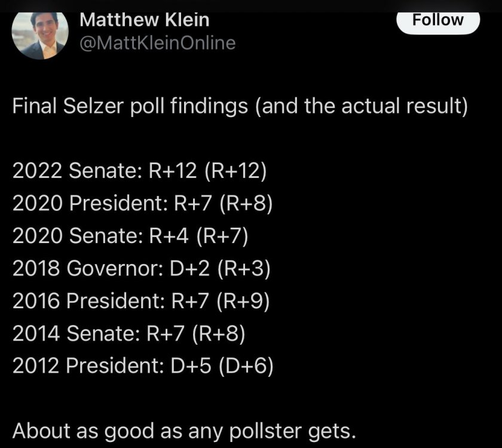
Task: Click the Matthew Klein display name
Action: 145,20
